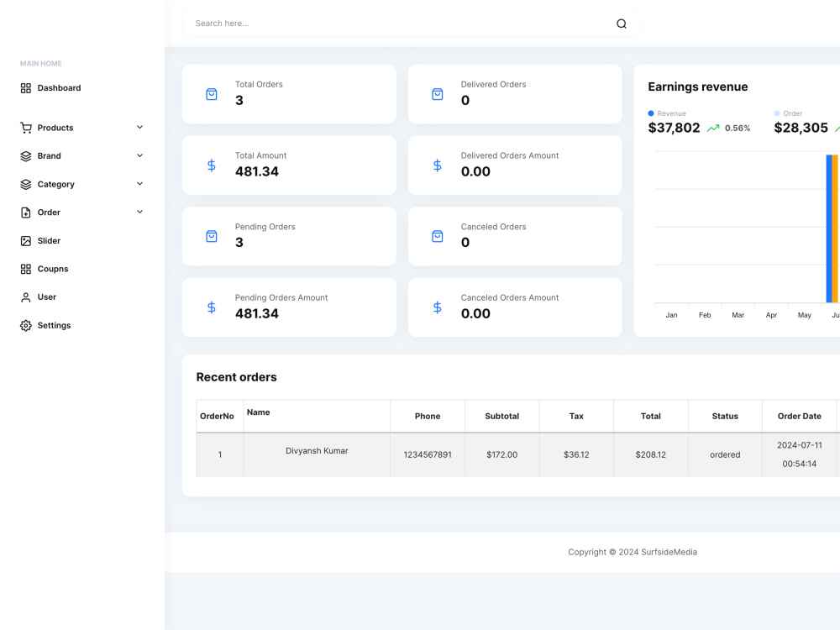
Task: Click the green revenue trend arrow
Action: point(713,128)
